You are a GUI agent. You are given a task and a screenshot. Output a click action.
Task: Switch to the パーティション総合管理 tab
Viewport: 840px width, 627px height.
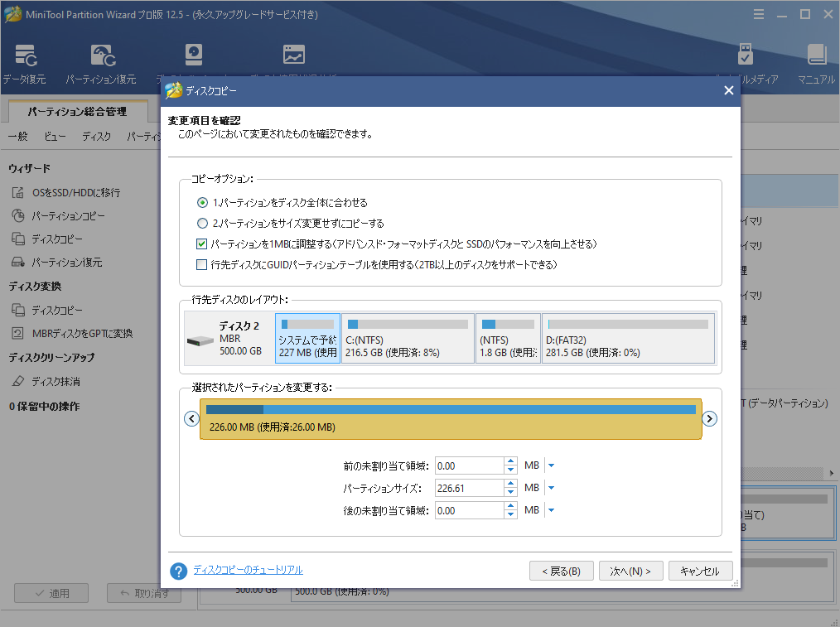pos(78,111)
